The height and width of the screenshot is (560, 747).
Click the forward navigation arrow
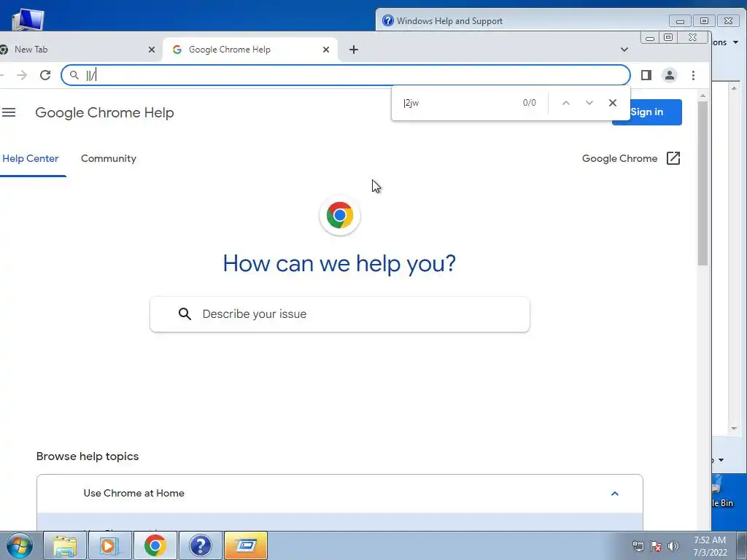pos(22,75)
